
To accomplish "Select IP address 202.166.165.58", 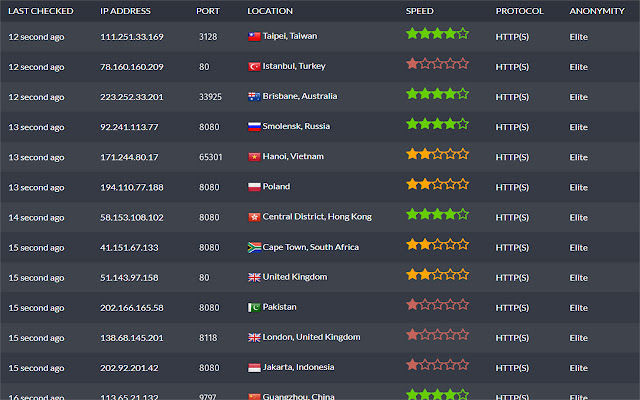I will (x=132, y=308).
